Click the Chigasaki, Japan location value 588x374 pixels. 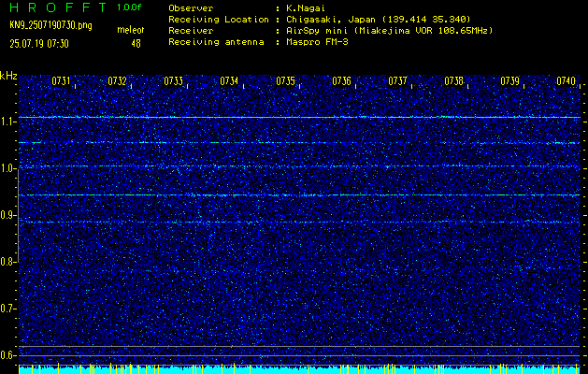378,20
